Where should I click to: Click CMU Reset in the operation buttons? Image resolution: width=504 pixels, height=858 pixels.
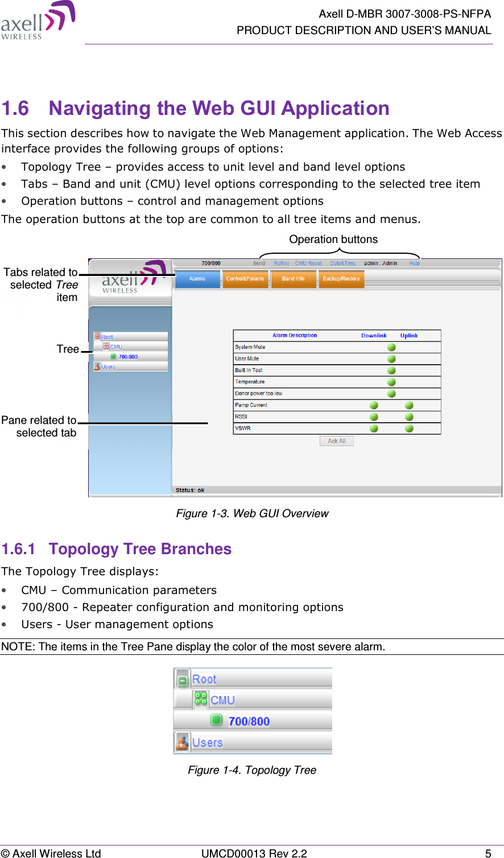(x=309, y=263)
